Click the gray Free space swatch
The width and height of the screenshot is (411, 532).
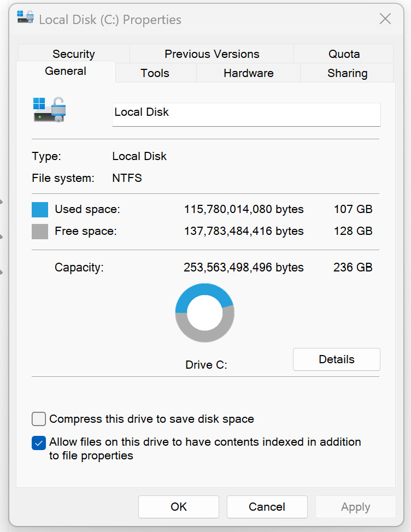(x=40, y=232)
